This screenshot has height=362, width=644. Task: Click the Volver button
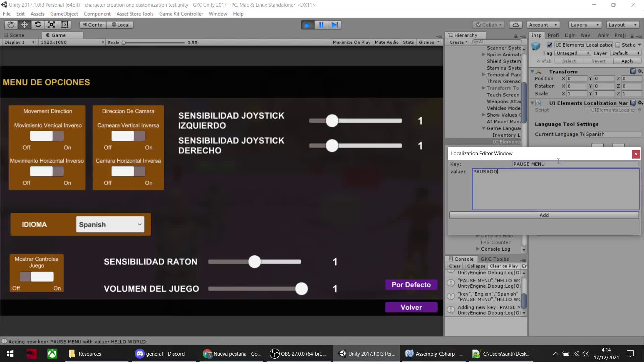[x=411, y=307]
